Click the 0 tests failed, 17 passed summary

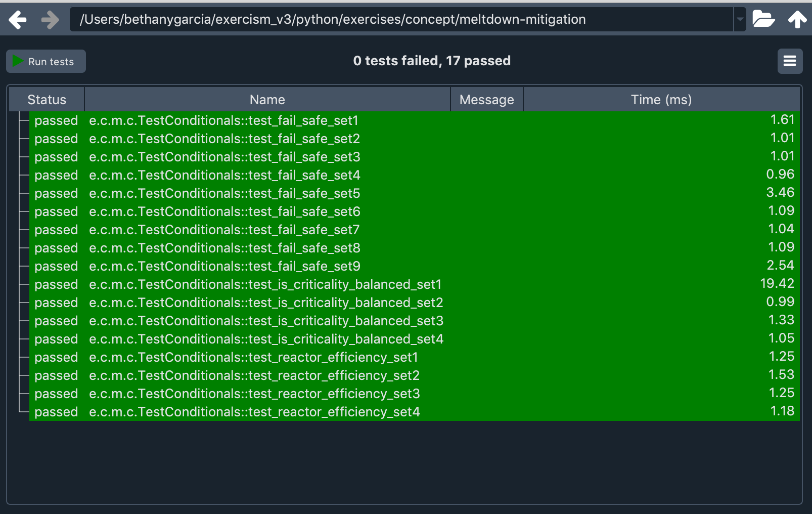click(432, 61)
